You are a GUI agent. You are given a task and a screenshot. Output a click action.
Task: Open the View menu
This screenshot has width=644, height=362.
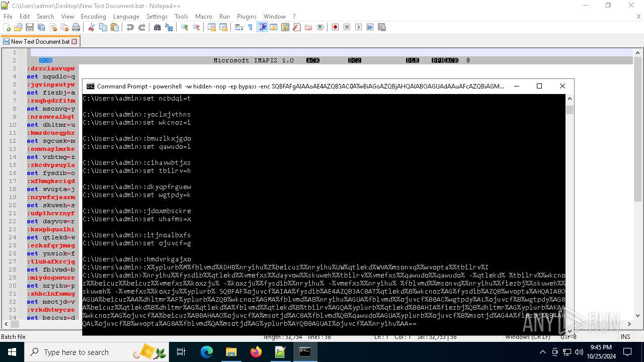tap(67, 17)
